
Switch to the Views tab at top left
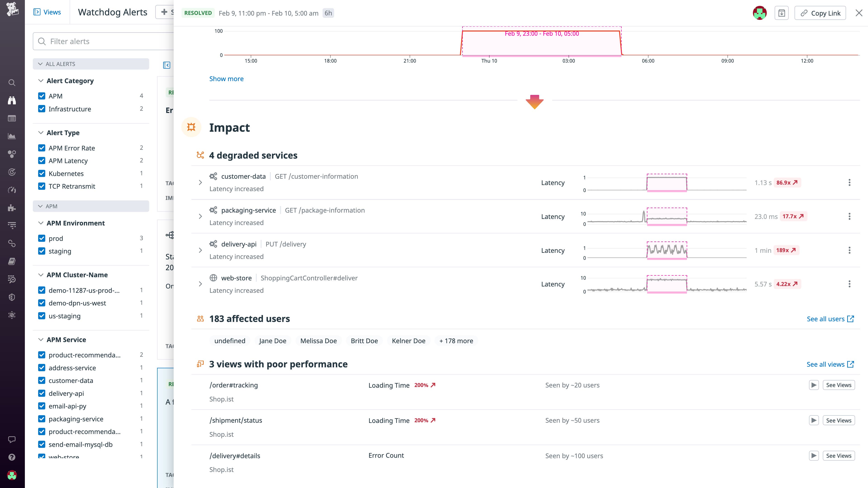click(47, 12)
